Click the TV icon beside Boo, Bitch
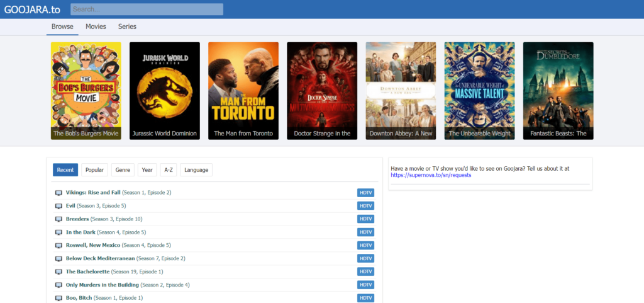Viewport: 644px width, 303px height. click(59, 298)
